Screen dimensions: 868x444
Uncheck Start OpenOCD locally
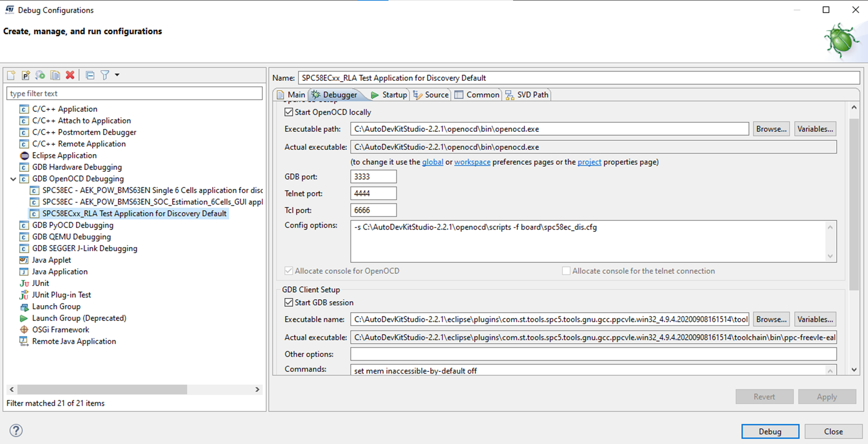(x=289, y=112)
